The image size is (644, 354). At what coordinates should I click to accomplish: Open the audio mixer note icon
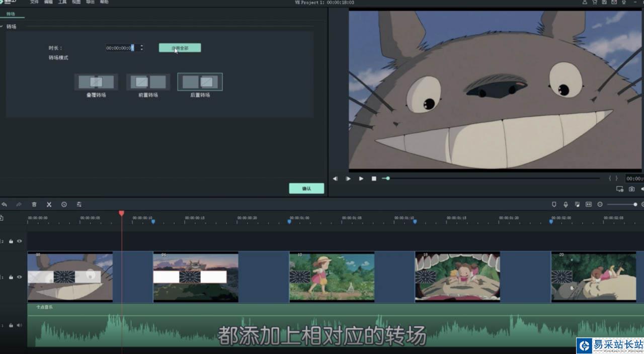pos(577,205)
